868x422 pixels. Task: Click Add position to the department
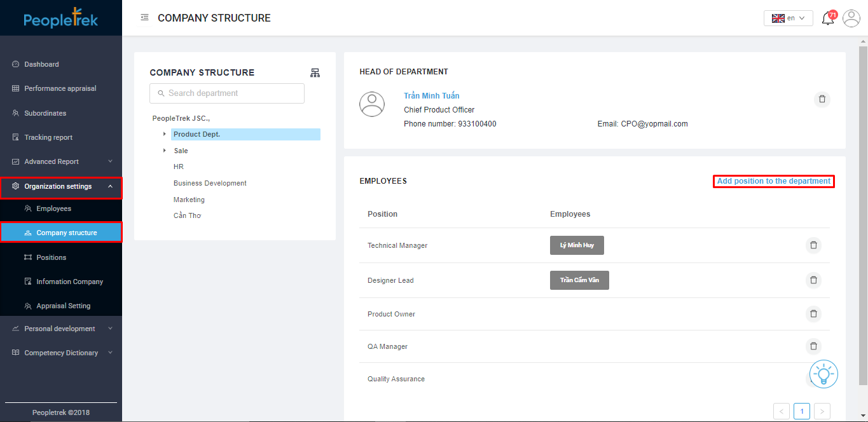773,181
